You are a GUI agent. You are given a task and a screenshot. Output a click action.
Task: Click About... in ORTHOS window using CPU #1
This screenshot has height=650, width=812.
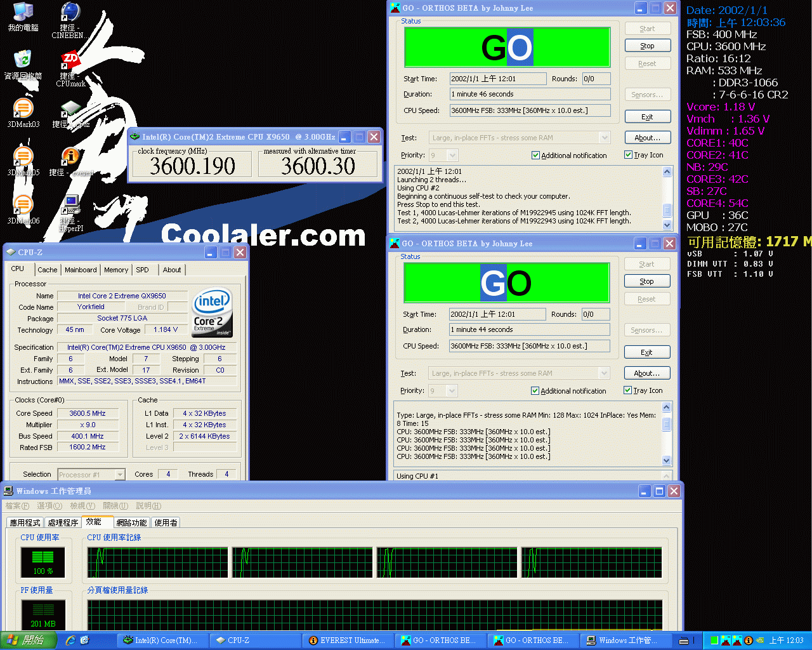click(x=647, y=373)
